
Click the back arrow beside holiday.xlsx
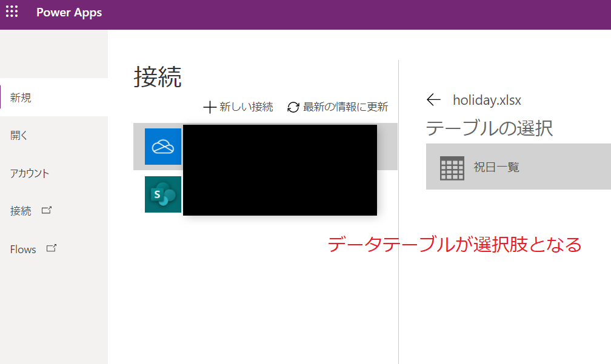click(x=433, y=100)
